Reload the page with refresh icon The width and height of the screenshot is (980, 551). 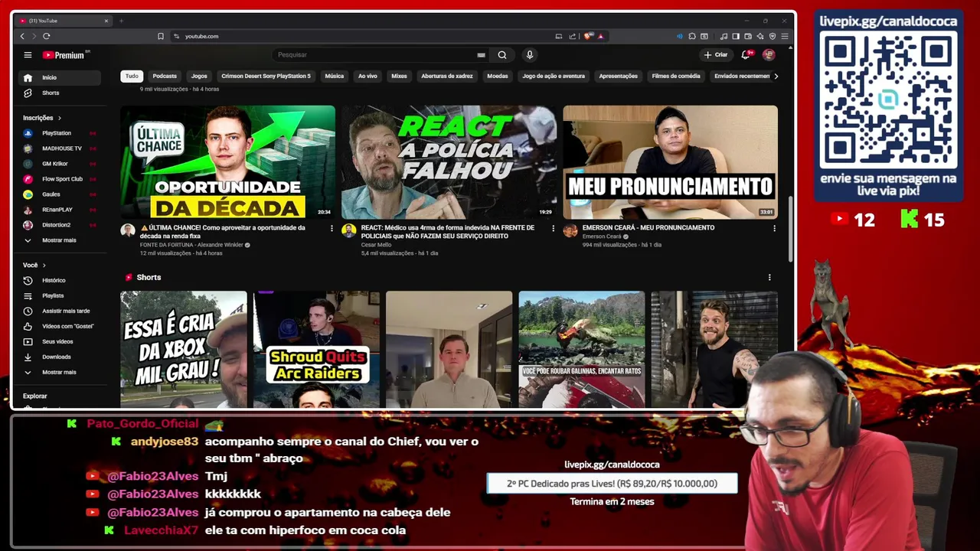pos(47,36)
